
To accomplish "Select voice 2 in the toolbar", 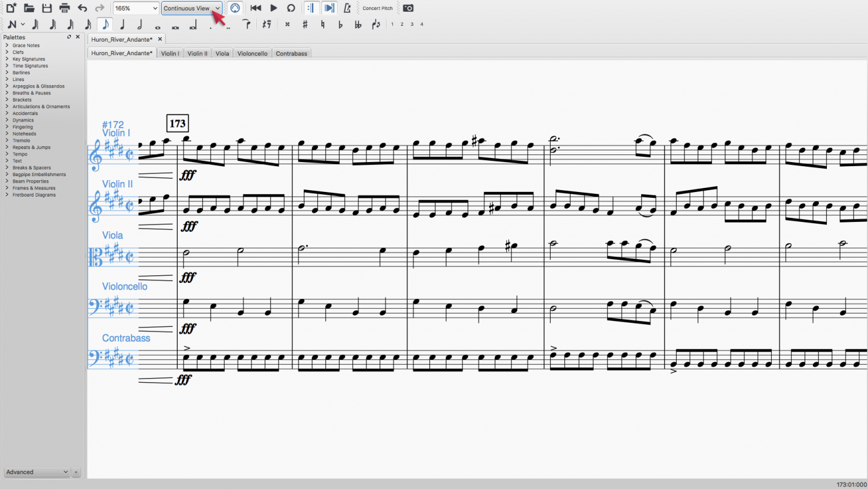I will tap(402, 24).
